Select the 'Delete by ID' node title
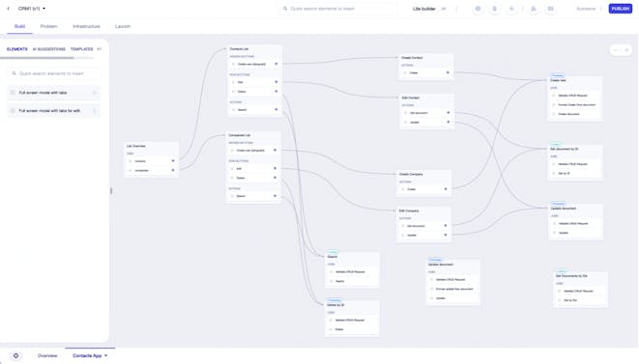The image size is (639, 364). [335, 305]
